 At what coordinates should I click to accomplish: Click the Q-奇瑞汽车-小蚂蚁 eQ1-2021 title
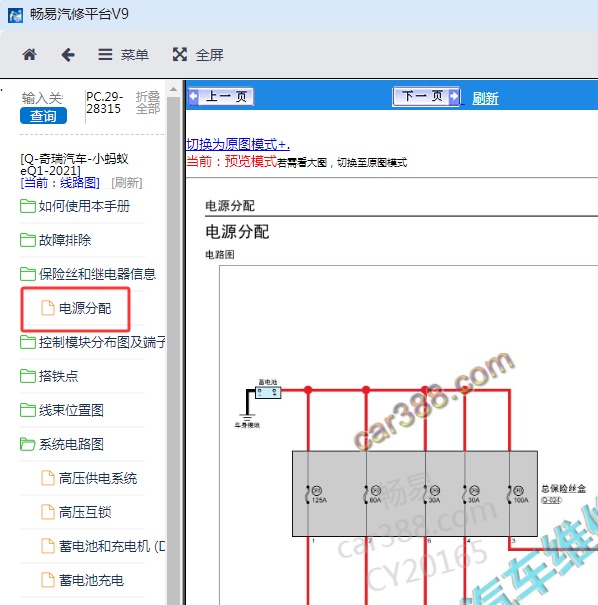point(74,164)
